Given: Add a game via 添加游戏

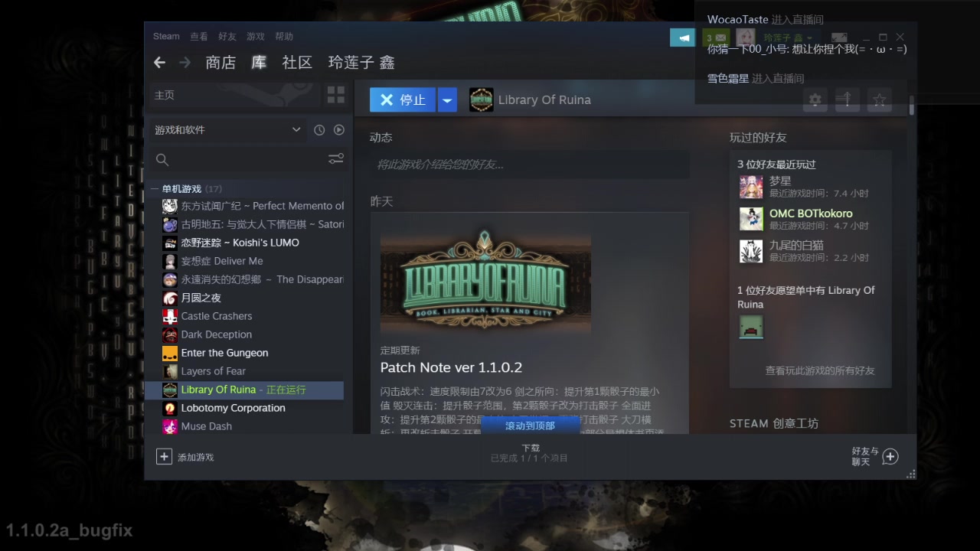Looking at the screenshot, I should (185, 457).
